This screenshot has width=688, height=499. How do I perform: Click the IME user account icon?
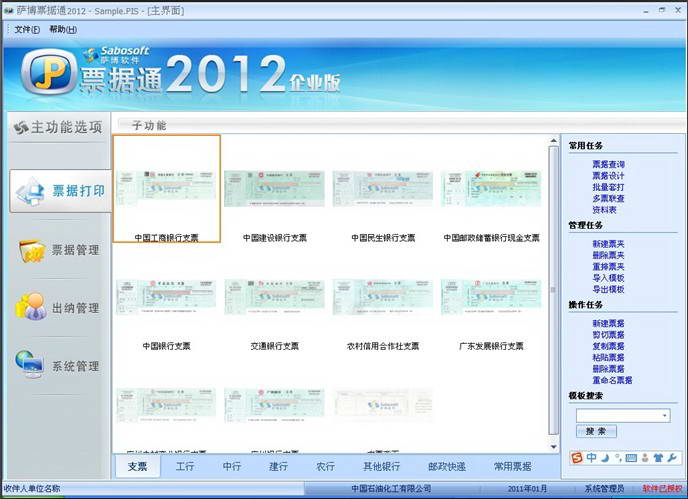[645, 458]
